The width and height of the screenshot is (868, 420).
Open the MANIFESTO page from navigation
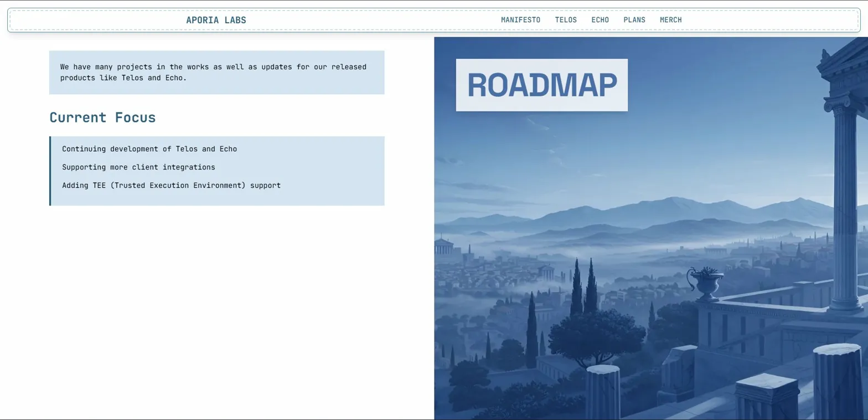pos(520,20)
